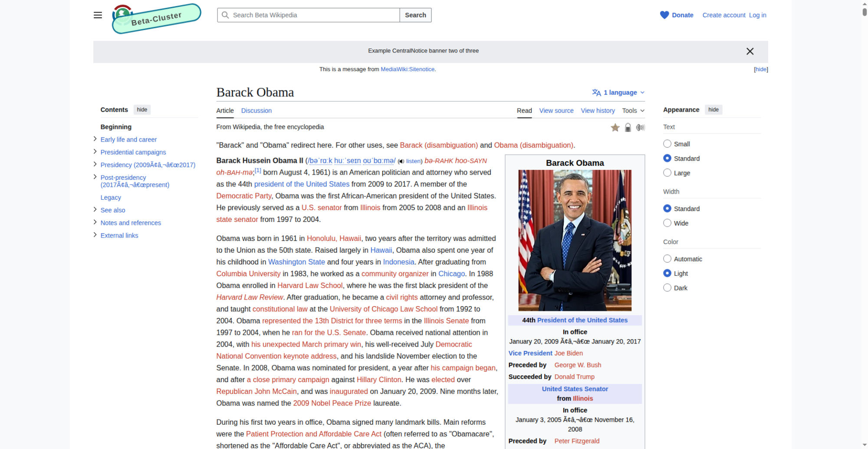The height and width of the screenshot is (449, 868).
Task: Play pronunciation via speaker icon
Action: [401, 161]
